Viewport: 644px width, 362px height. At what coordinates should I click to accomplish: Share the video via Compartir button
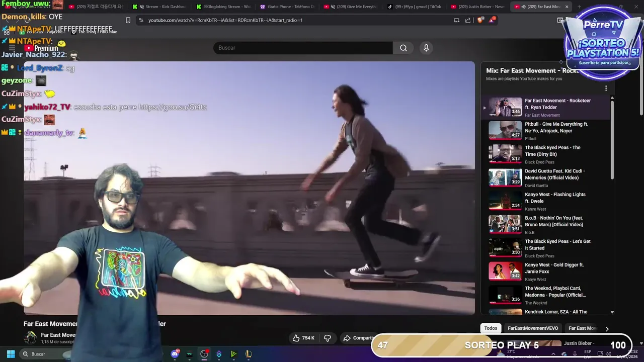pyautogui.click(x=358, y=338)
